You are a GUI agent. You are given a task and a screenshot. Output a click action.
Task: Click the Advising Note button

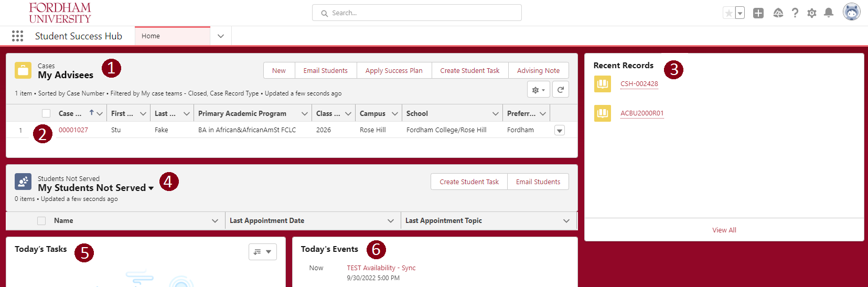click(x=539, y=70)
